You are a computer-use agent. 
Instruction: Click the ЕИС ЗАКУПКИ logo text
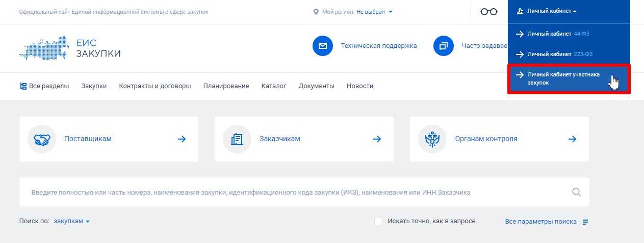tap(98, 48)
